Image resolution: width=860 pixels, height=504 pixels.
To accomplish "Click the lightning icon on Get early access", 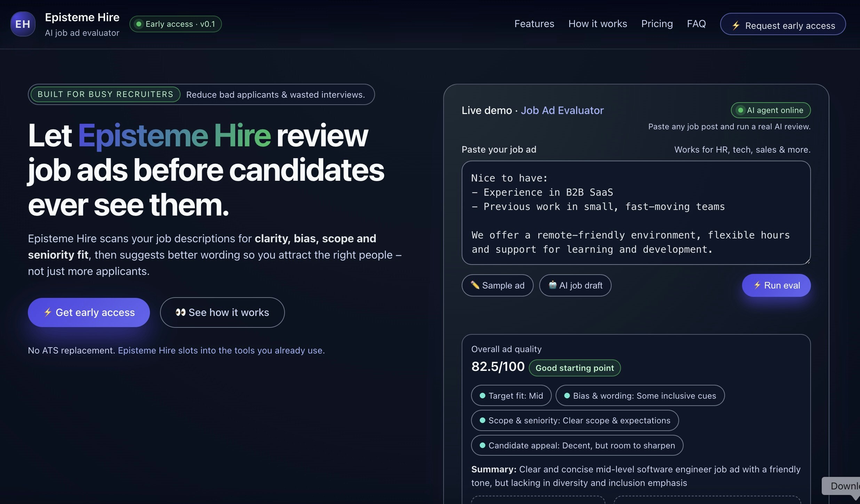I will coord(47,312).
